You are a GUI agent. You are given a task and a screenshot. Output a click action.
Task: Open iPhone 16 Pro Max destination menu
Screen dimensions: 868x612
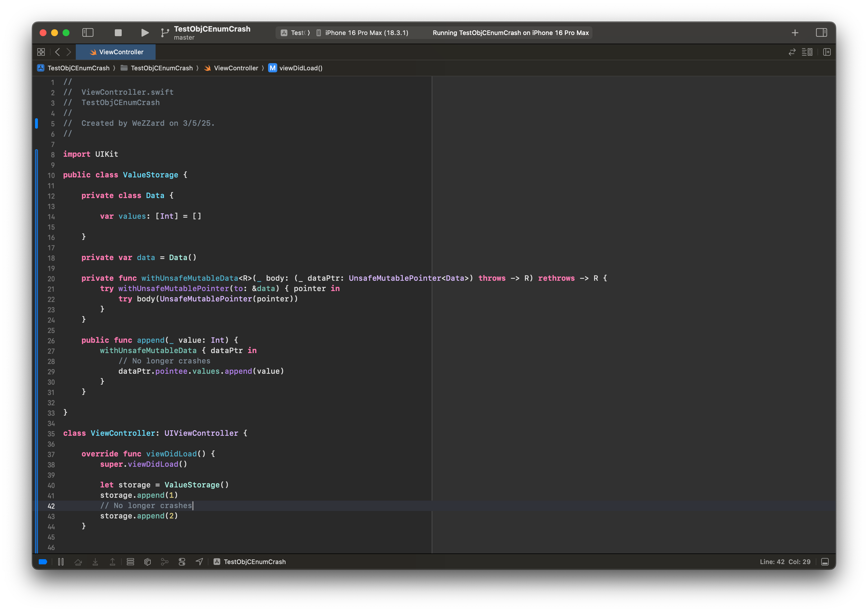(366, 33)
